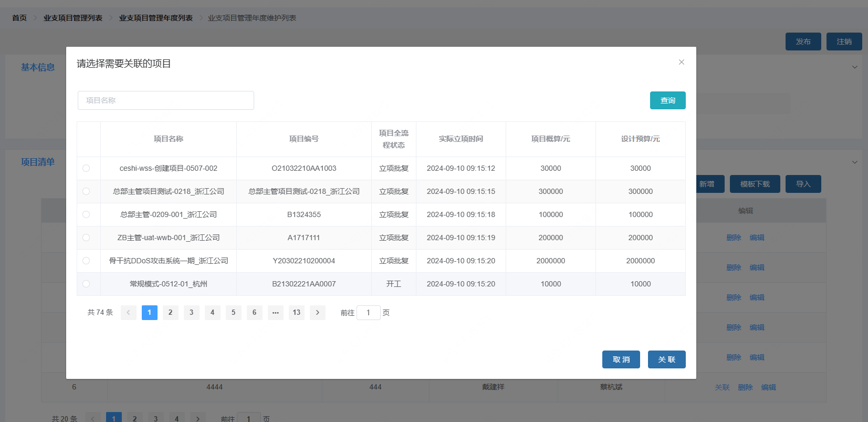Viewport: 868px width, 422px height.
Task: Click the 前往 page number input box
Action: tap(368, 313)
